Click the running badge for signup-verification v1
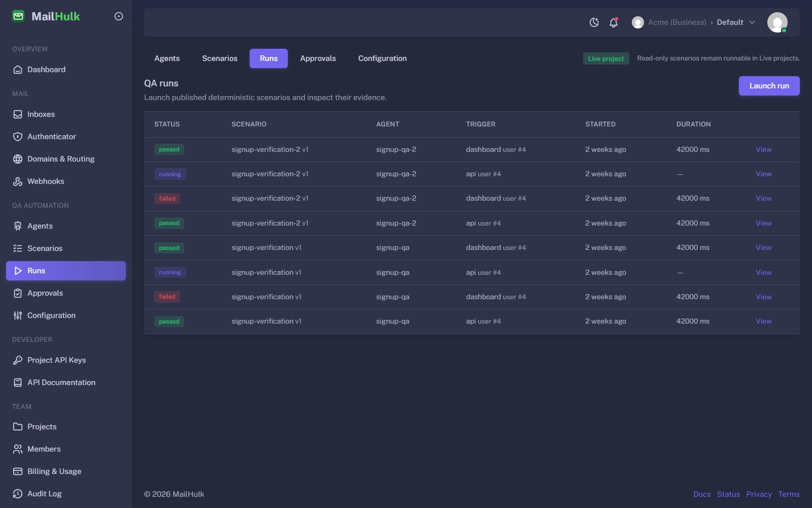The width and height of the screenshot is (812, 508). coord(170,272)
